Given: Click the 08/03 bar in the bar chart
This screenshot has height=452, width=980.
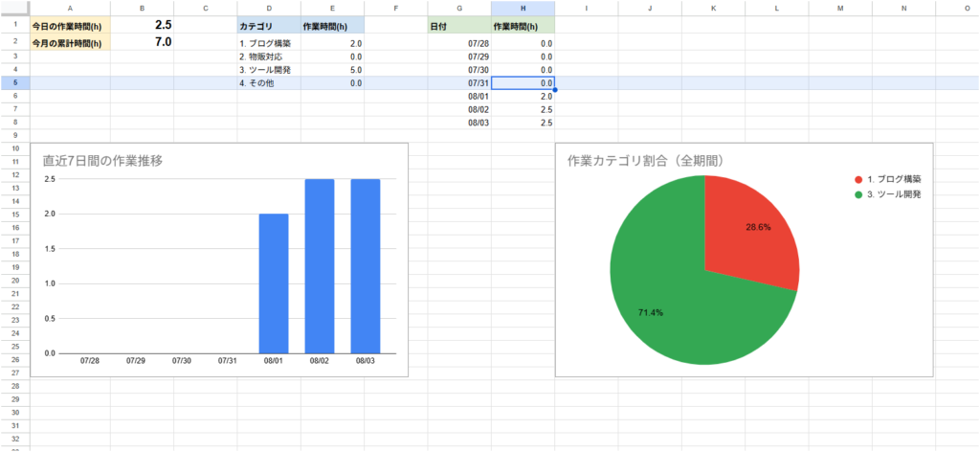Looking at the screenshot, I should coord(365,266).
